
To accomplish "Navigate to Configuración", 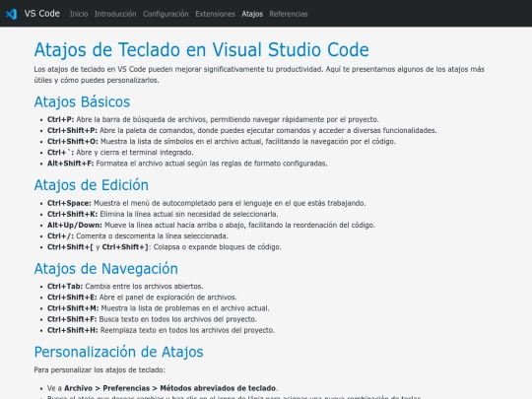I will coord(166,14).
